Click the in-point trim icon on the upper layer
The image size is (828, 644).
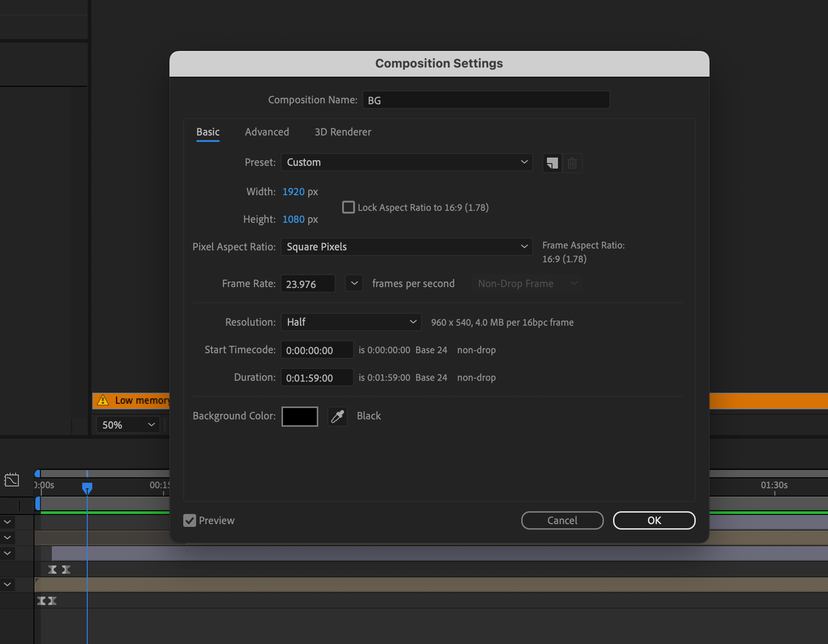(53, 569)
